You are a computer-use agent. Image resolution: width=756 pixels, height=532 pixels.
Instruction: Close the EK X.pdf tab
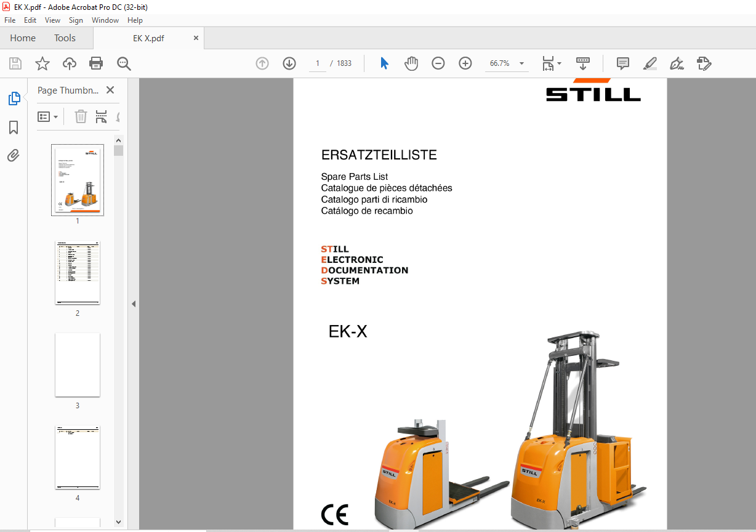point(196,38)
